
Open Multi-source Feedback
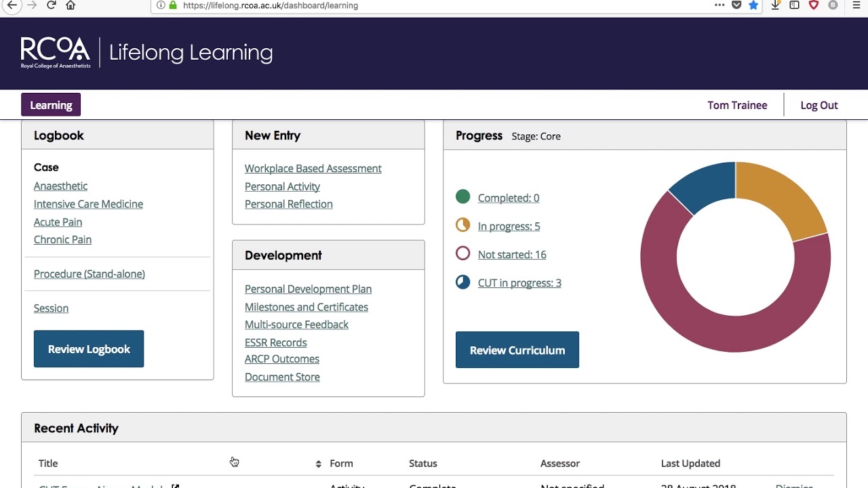tap(296, 325)
